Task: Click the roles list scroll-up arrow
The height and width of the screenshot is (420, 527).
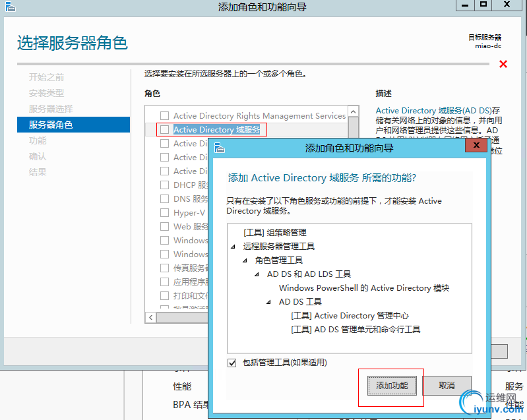Action: 354,111
